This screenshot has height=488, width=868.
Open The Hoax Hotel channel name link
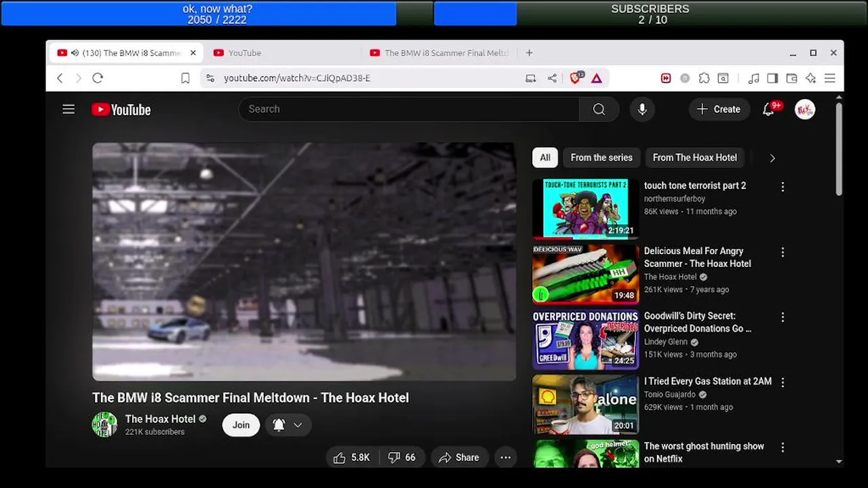tap(161, 419)
